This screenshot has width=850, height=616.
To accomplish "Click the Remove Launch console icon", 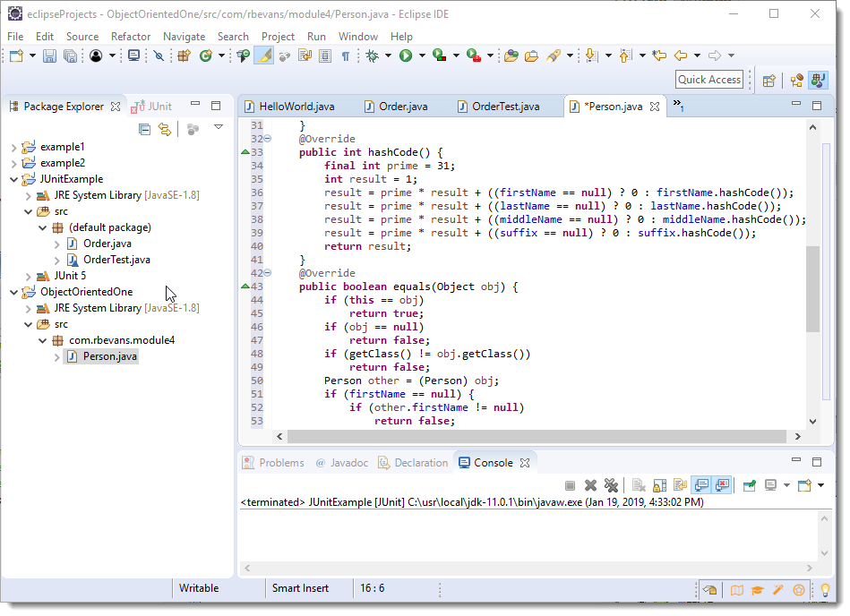I will [x=590, y=485].
